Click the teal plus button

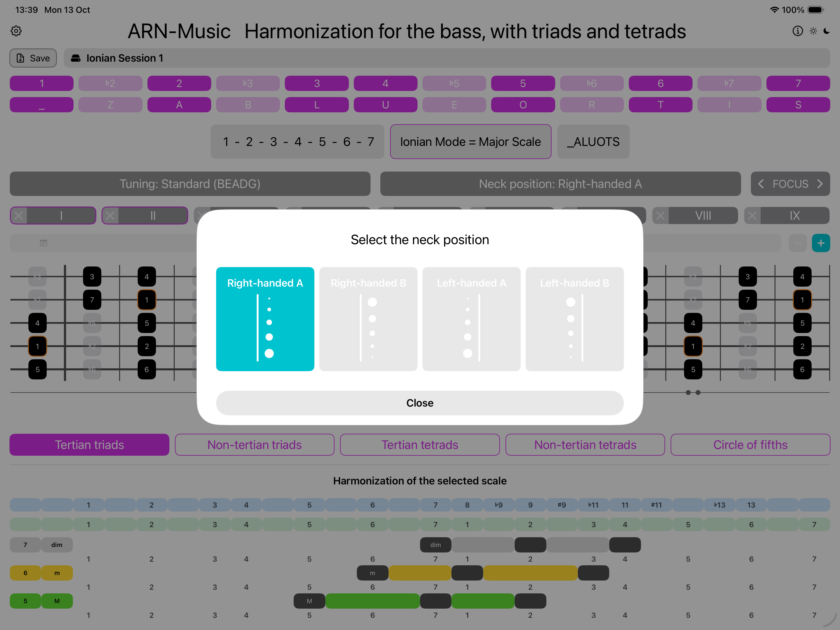click(821, 243)
